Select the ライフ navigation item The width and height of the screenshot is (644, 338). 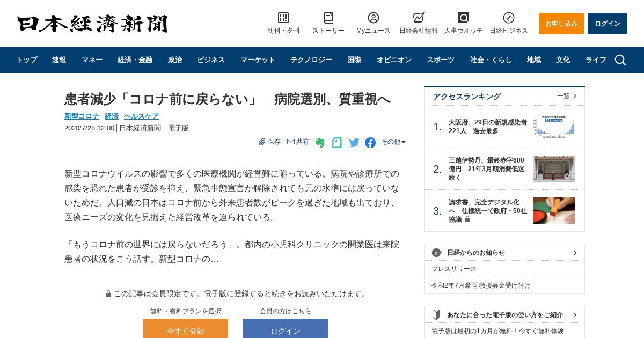(x=596, y=60)
